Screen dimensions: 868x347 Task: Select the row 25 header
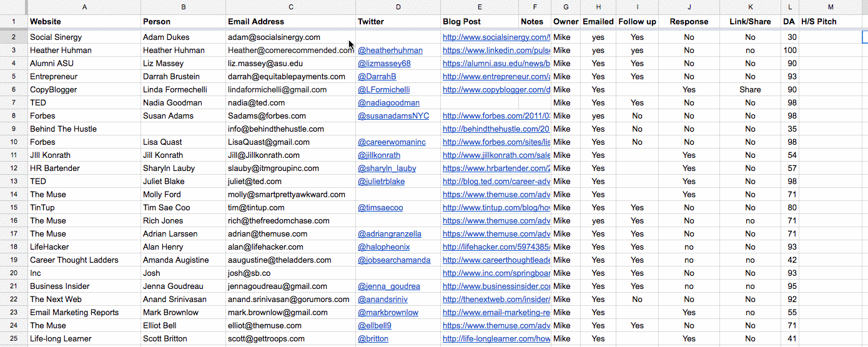14,339
